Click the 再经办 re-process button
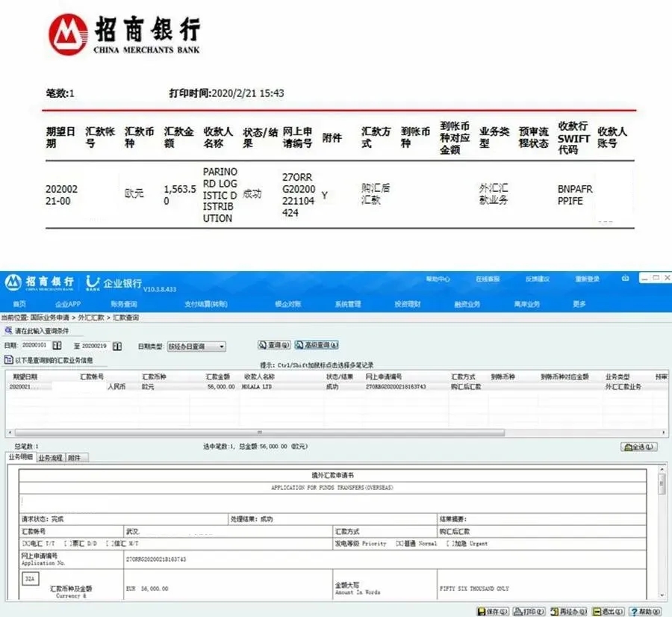The width and height of the screenshot is (672, 617). click(569, 611)
